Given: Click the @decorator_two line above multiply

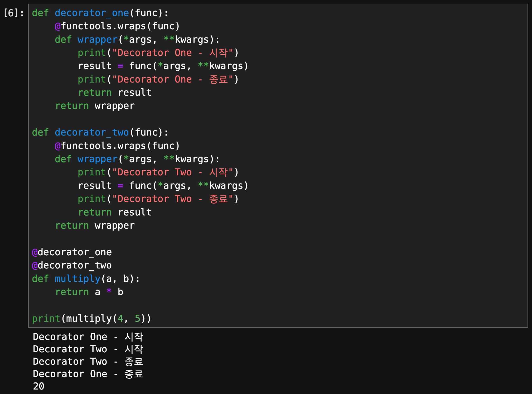Looking at the screenshot, I should (x=72, y=265).
